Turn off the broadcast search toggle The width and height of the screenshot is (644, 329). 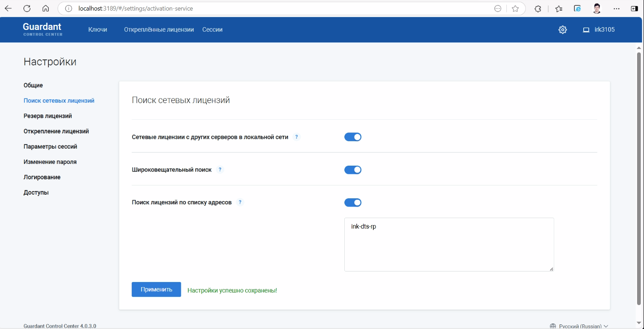(x=353, y=170)
